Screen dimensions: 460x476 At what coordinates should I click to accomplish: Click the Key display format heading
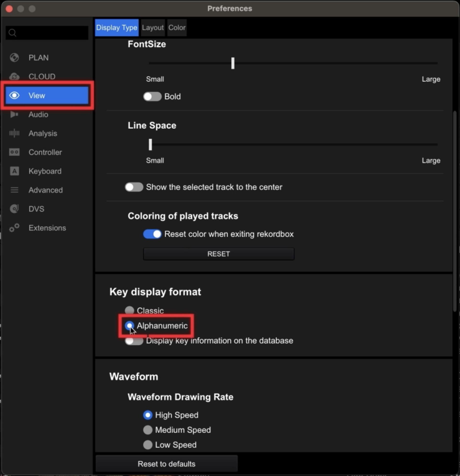(155, 292)
